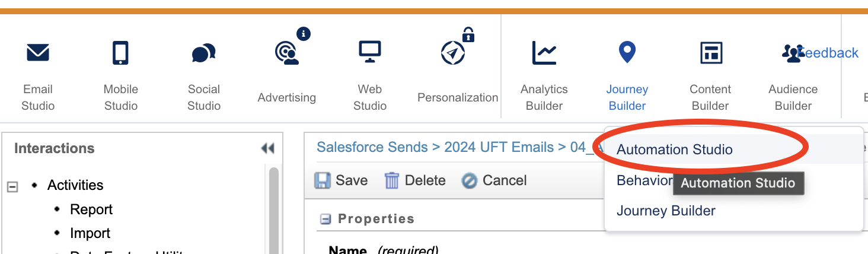Click Journey Builder location pin icon
The width and height of the screenshot is (868, 254).
pyautogui.click(x=627, y=52)
